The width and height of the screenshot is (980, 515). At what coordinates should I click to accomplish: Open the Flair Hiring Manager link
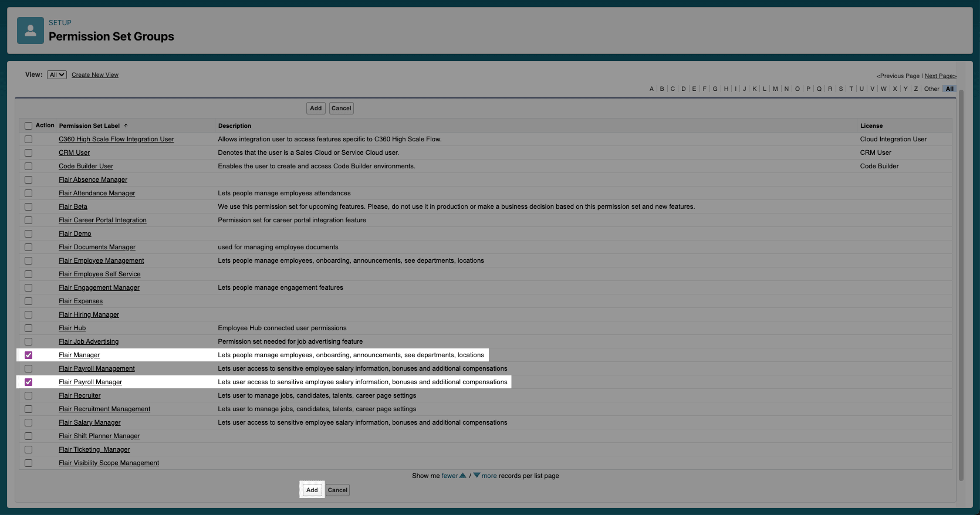point(89,314)
